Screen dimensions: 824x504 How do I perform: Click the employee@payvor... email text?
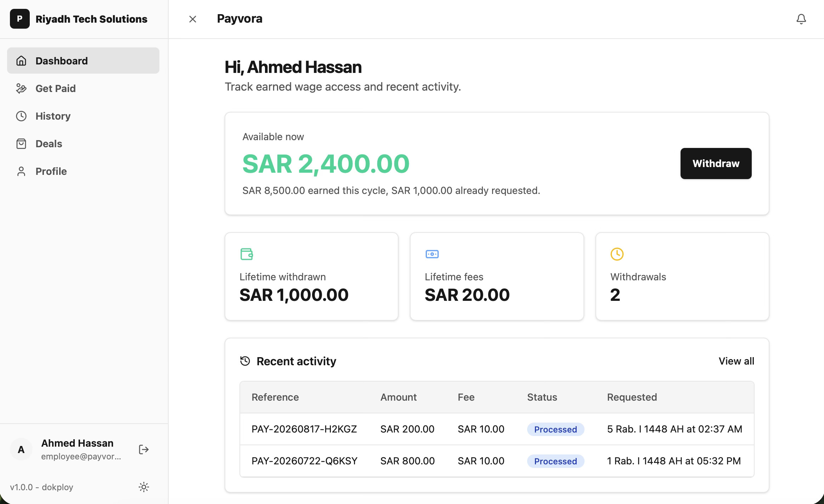coord(81,456)
